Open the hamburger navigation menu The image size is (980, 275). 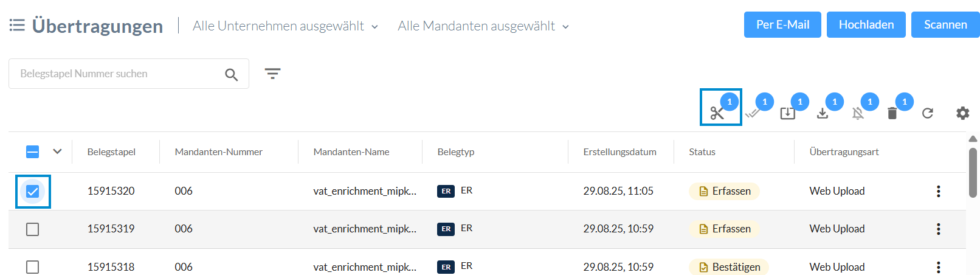pos(17,25)
